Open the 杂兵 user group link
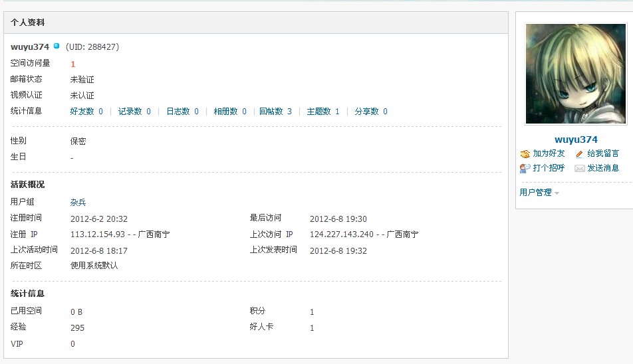The width and height of the screenshot is (633, 364). coord(78,203)
